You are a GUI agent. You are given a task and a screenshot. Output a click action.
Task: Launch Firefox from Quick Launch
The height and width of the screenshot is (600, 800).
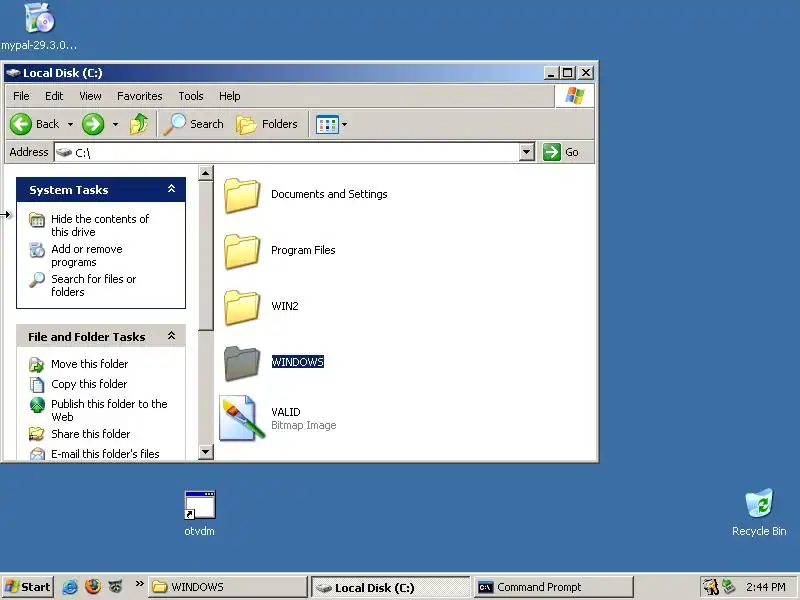pyautogui.click(x=93, y=587)
